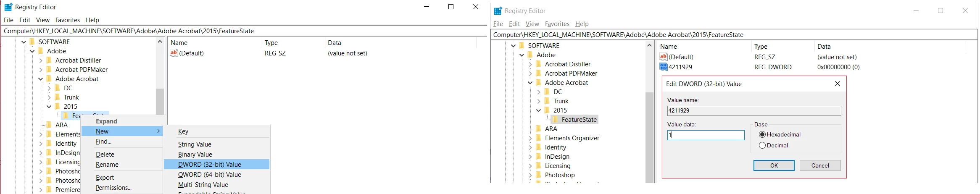This screenshot has width=980, height=194.
Task: Click Export in context menu
Action: (122, 177)
